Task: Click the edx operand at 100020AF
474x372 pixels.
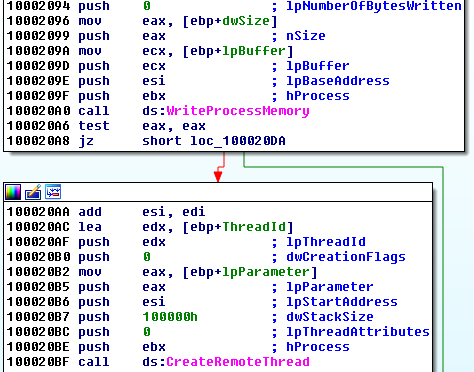Action: [x=154, y=242]
